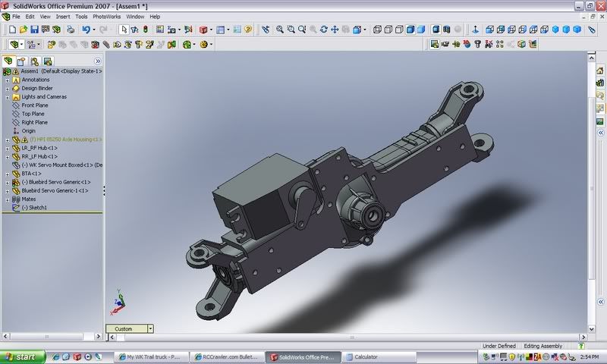Switch to the PropertyManager tab

click(x=22, y=61)
